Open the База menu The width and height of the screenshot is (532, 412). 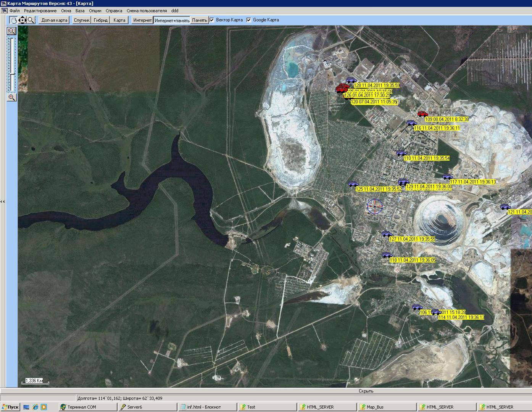point(80,11)
